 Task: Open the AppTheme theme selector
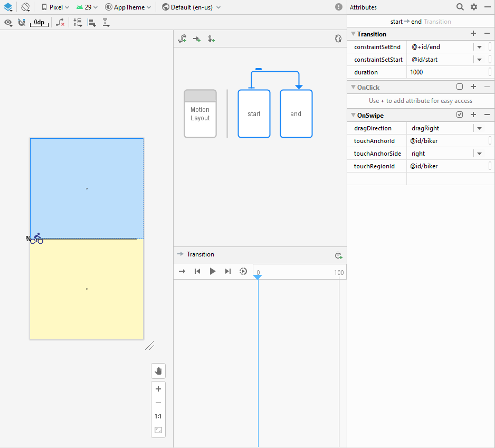click(x=128, y=7)
